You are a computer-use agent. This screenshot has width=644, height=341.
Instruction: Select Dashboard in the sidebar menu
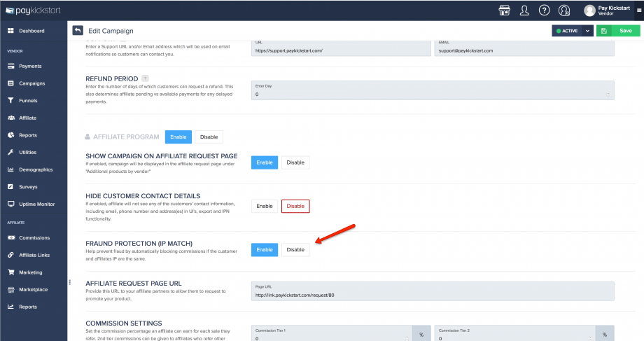31,31
